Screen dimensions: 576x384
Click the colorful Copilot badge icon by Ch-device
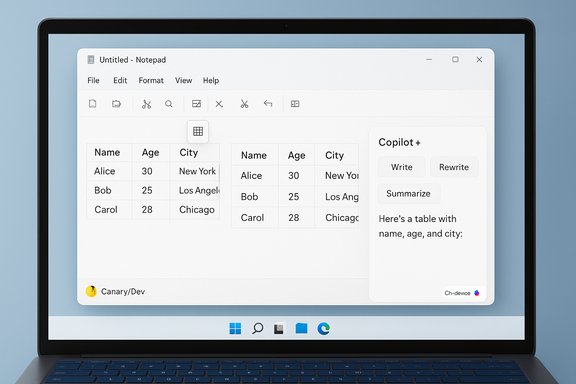[x=476, y=293]
